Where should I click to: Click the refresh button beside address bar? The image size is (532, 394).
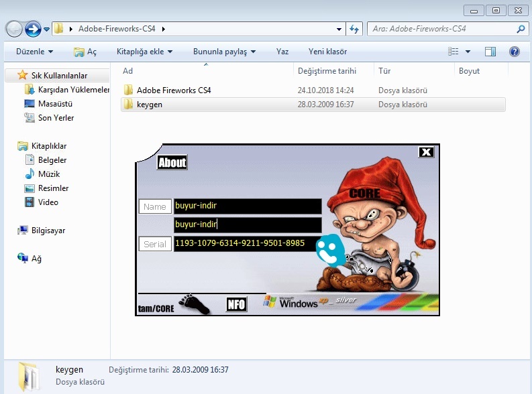click(x=355, y=29)
